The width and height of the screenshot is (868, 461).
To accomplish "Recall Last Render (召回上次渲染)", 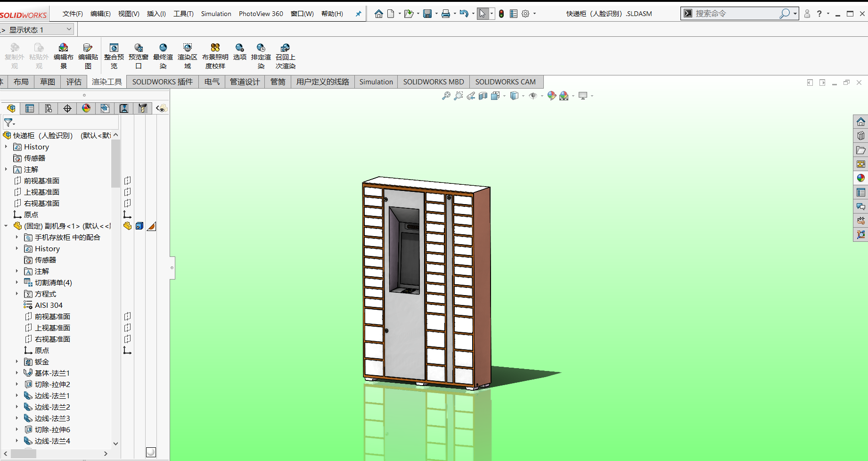I will pyautogui.click(x=286, y=56).
